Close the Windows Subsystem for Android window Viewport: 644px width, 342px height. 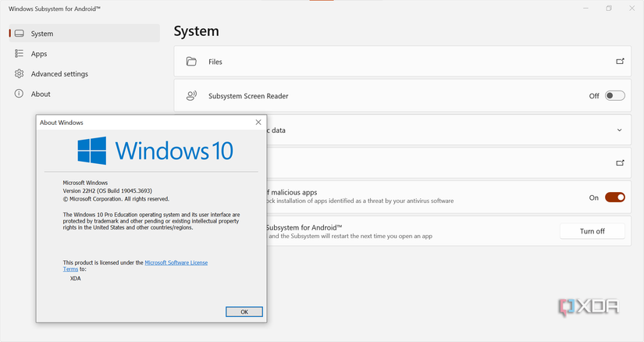tap(632, 8)
